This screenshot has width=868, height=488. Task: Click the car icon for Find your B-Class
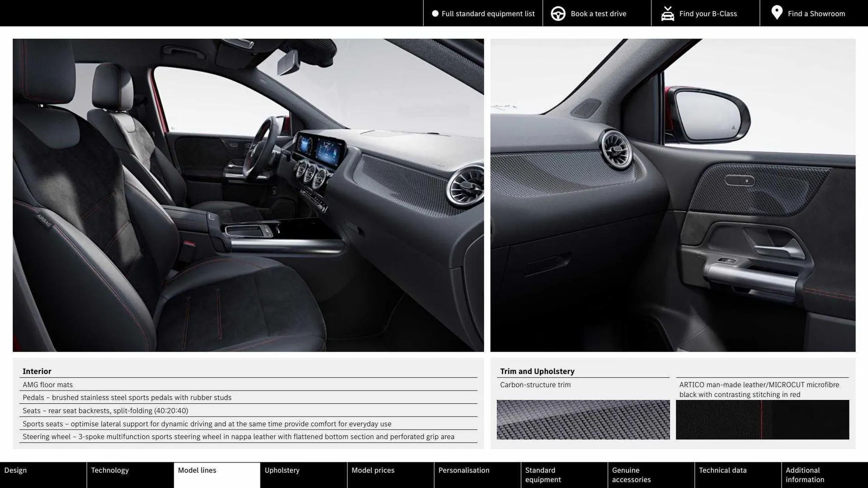coord(667,14)
